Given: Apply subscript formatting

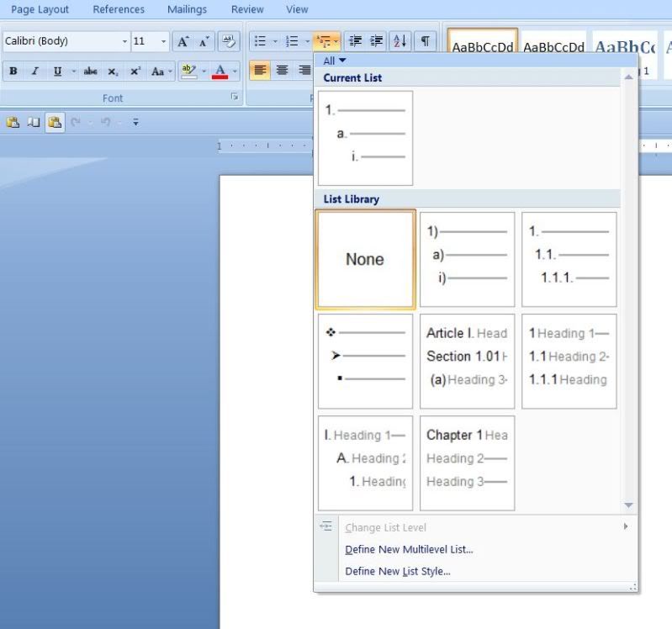Looking at the screenshot, I should (x=113, y=71).
